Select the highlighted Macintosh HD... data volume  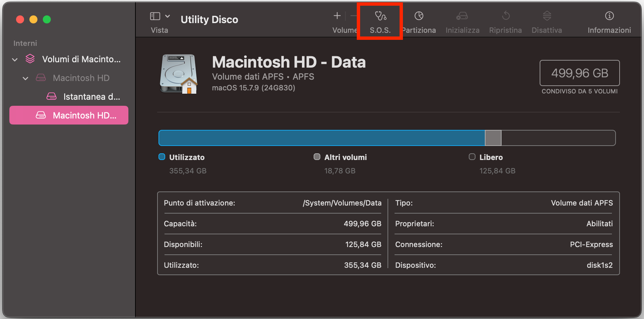click(x=69, y=115)
